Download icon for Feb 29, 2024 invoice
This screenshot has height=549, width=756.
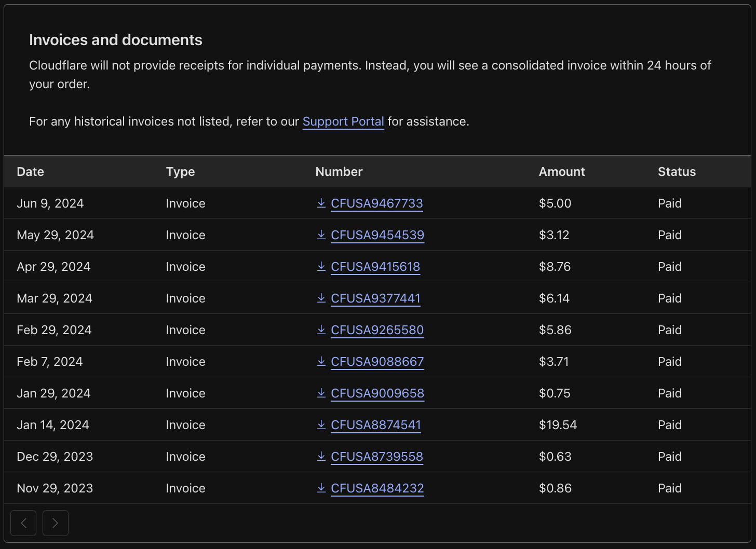321,330
